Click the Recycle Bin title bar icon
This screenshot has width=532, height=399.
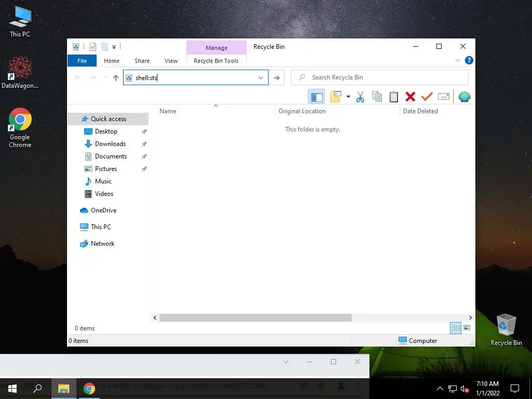coord(76,47)
